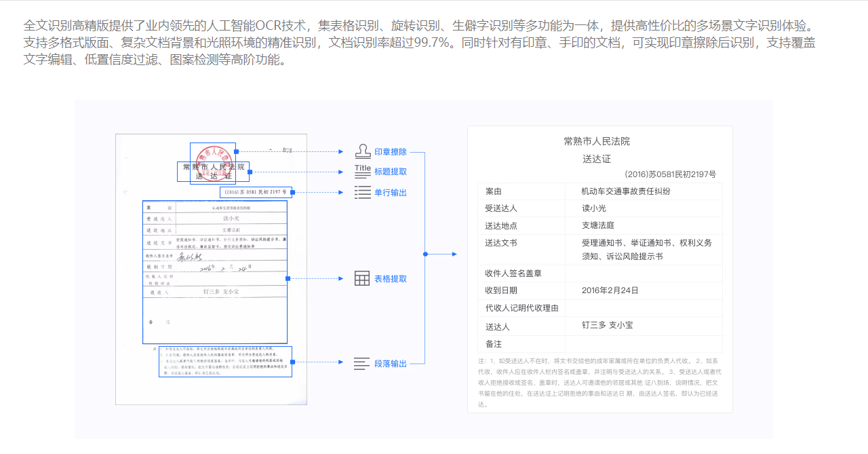Click the red seal on the scanned document
The height and width of the screenshot is (454, 868).
coord(213,160)
